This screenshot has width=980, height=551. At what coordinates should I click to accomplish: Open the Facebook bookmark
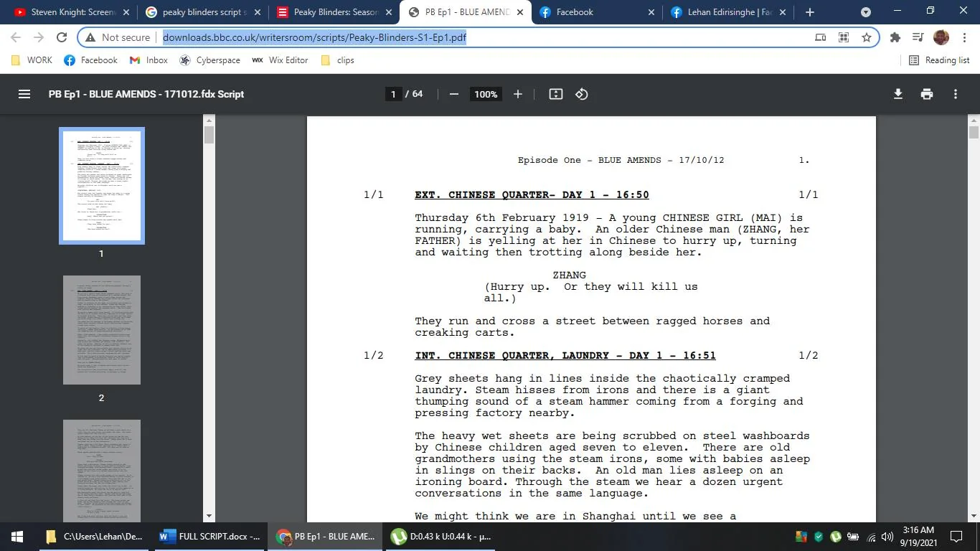click(x=91, y=60)
